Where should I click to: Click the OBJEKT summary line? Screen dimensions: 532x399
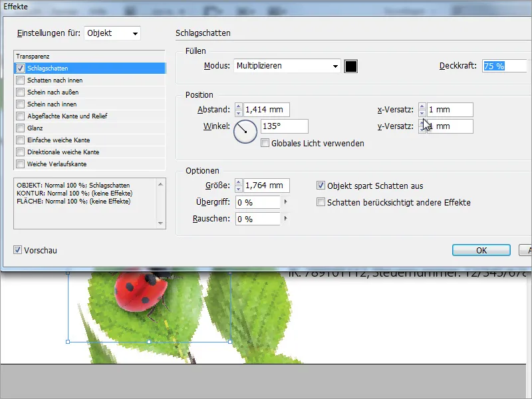tap(73, 186)
